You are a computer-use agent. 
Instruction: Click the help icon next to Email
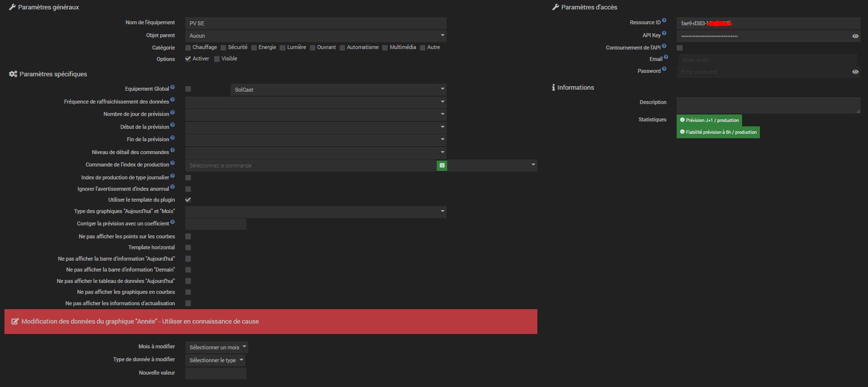(x=666, y=57)
